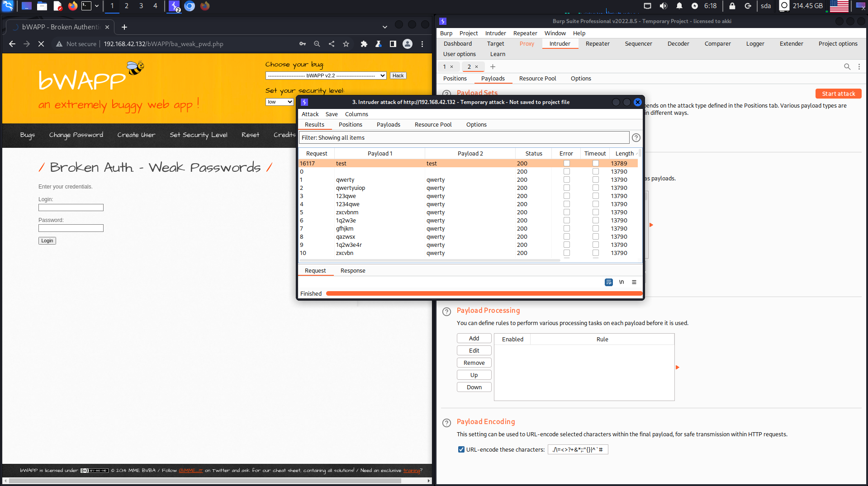Open the browser extensions puzzle icon
The height and width of the screenshot is (486, 868).
pos(364,44)
